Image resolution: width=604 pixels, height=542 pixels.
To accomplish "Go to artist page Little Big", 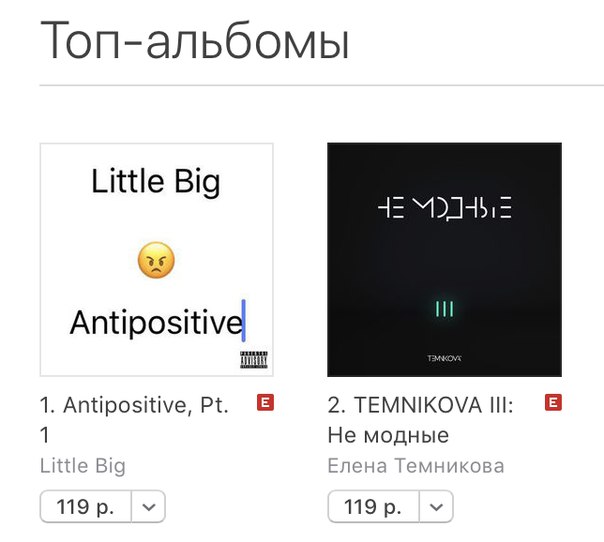I will tap(83, 466).
